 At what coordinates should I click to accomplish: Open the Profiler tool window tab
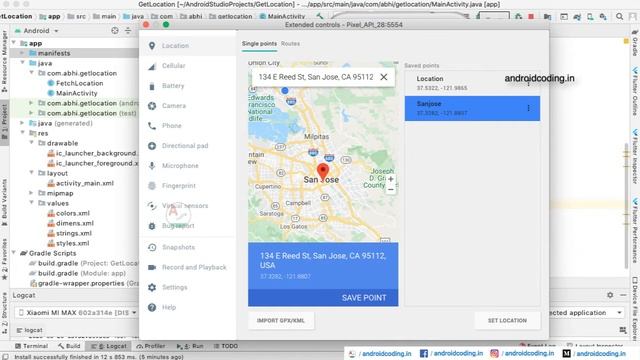151,346
